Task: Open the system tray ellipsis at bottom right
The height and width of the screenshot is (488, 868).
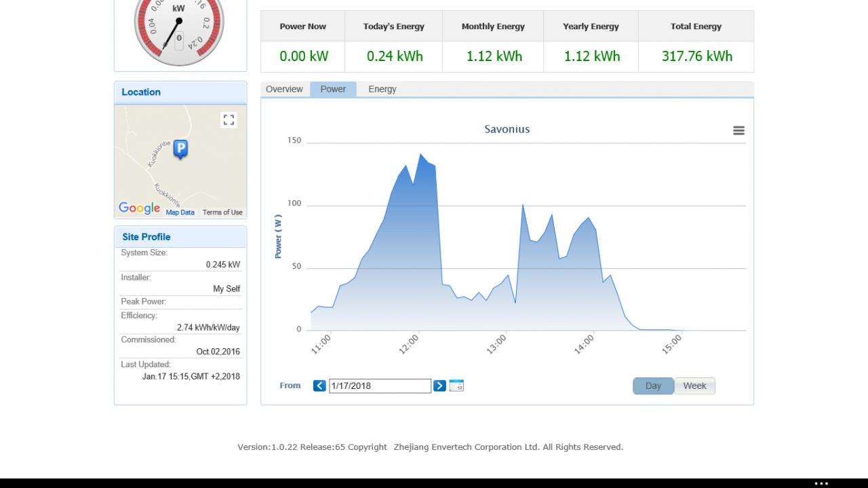Action: 821,483
